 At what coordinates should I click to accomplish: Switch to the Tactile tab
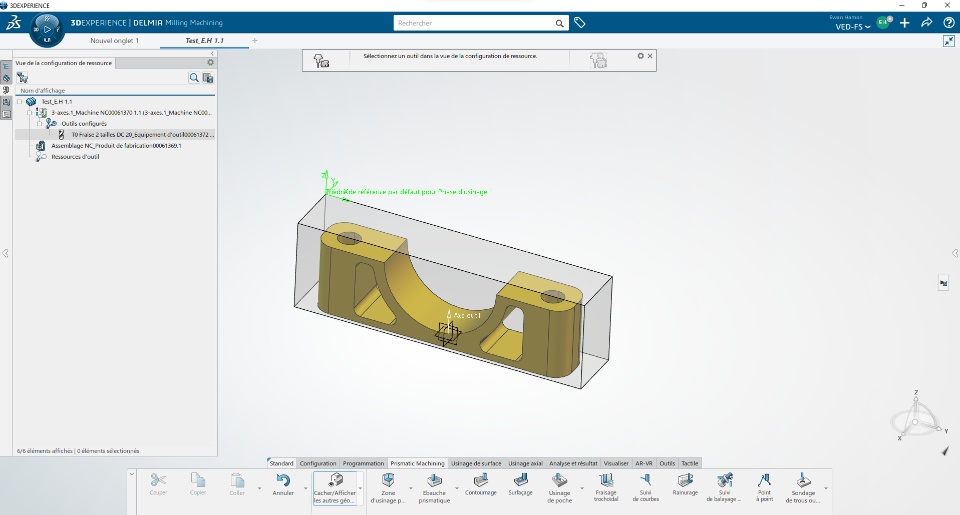pyautogui.click(x=690, y=463)
